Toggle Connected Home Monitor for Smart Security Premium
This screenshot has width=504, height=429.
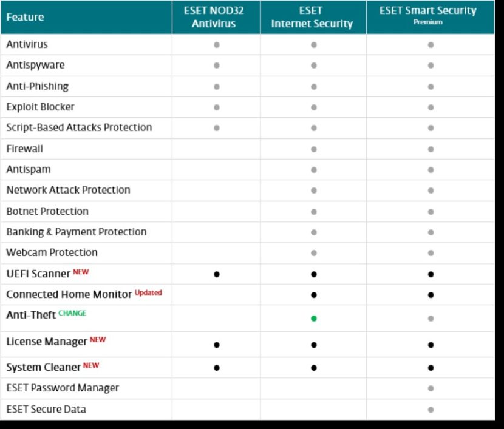431,294
